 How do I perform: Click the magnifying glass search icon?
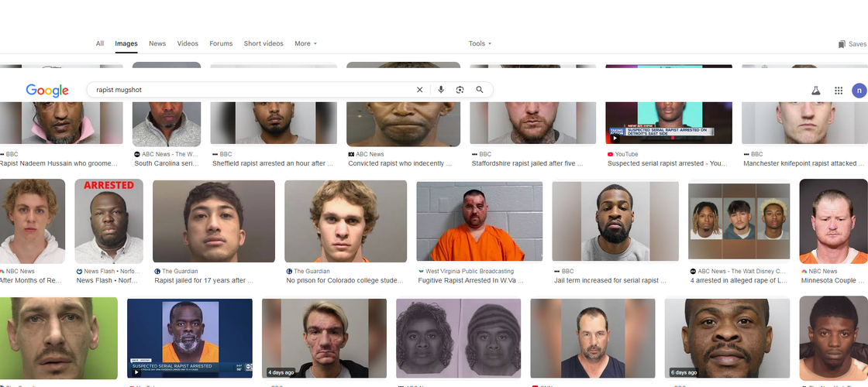point(480,90)
